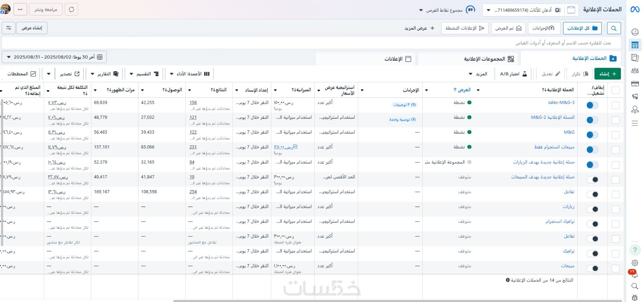
Task: Switch to the الحملات الإعلانية tab
Action: click(x=571, y=58)
